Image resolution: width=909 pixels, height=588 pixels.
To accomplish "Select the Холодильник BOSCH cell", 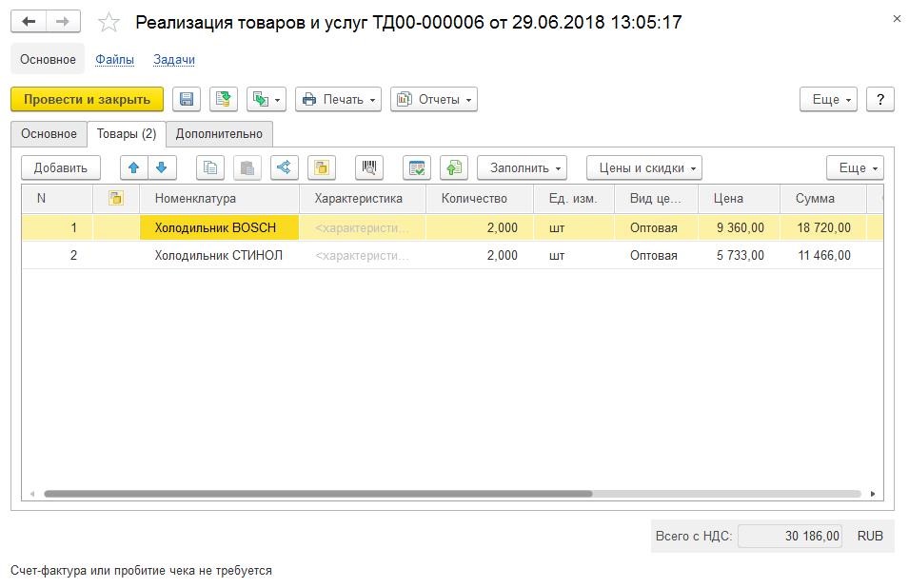I will click(219, 227).
